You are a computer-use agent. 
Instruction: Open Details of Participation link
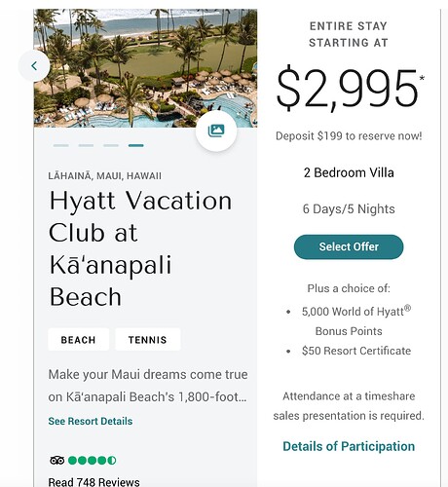[349, 446]
